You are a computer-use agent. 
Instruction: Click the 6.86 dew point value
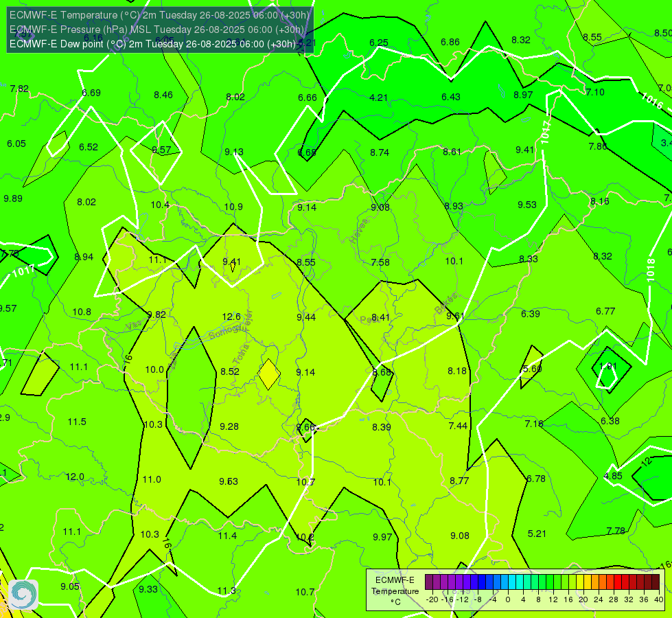(x=450, y=42)
